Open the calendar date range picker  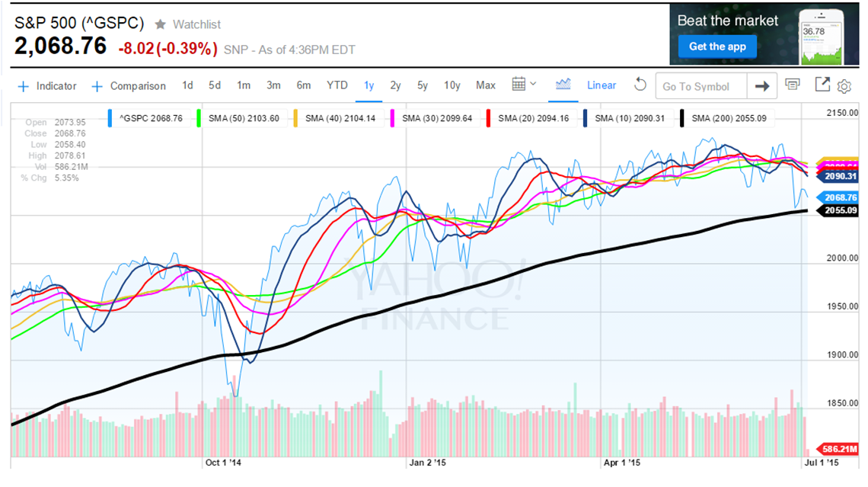(519, 84)
